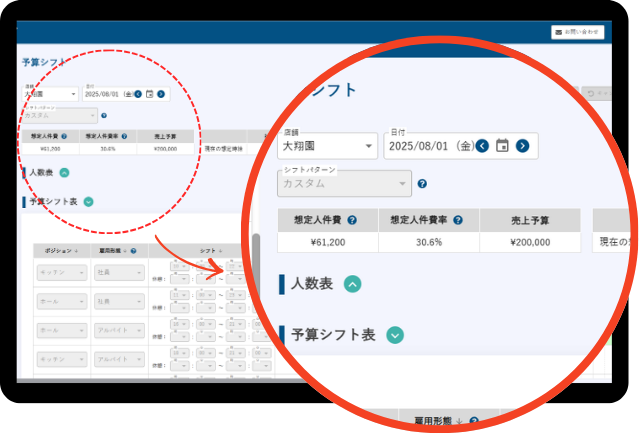Sort by the ポジション column header
The width and height of the screenshot is (639, 434).
[62, 251]
